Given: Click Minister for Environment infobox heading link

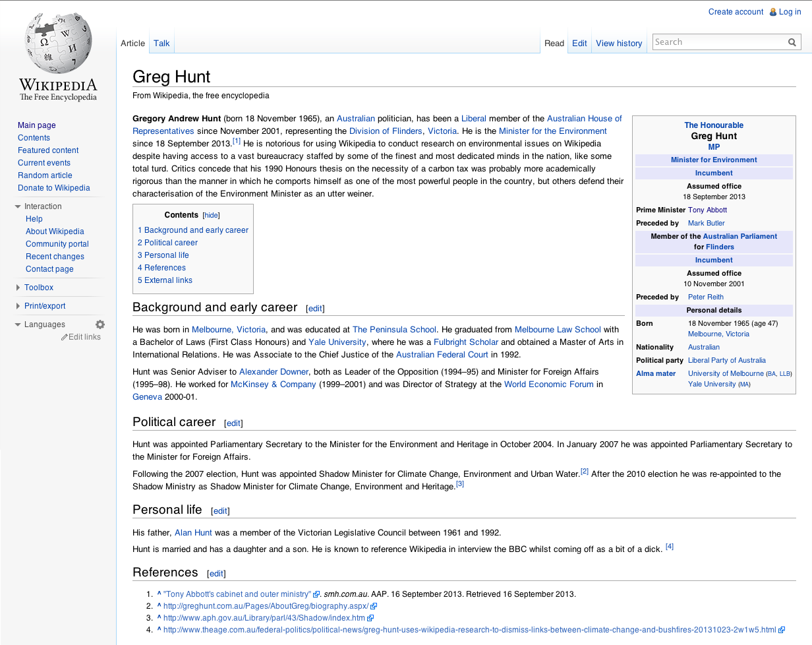Looking at the screenshot, I should click(x=714, y=160).
